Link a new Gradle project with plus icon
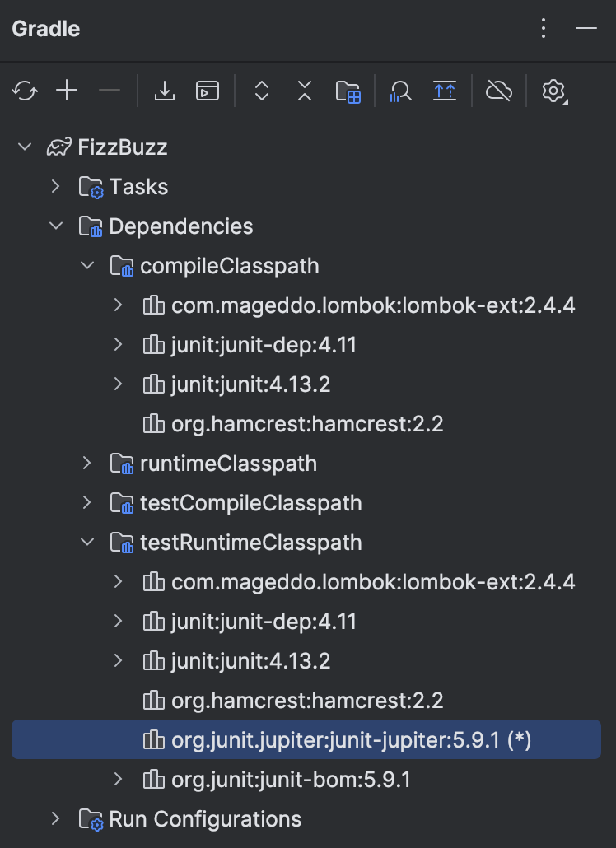The height and width of the screenshot is (848, 616). [67, 91]
